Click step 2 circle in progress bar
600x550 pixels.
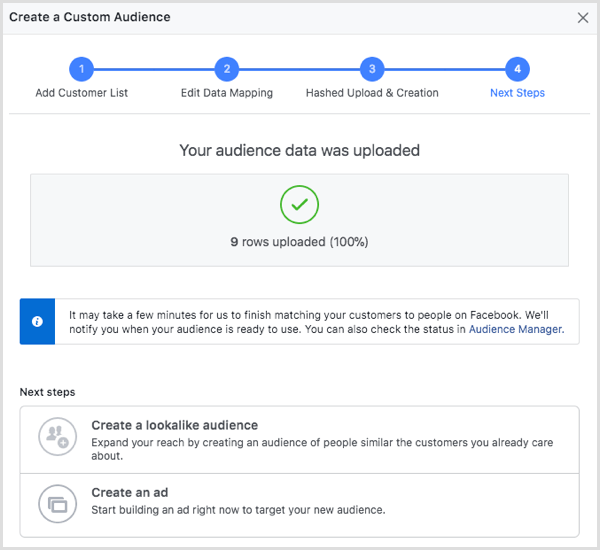(x=227, y=69)
